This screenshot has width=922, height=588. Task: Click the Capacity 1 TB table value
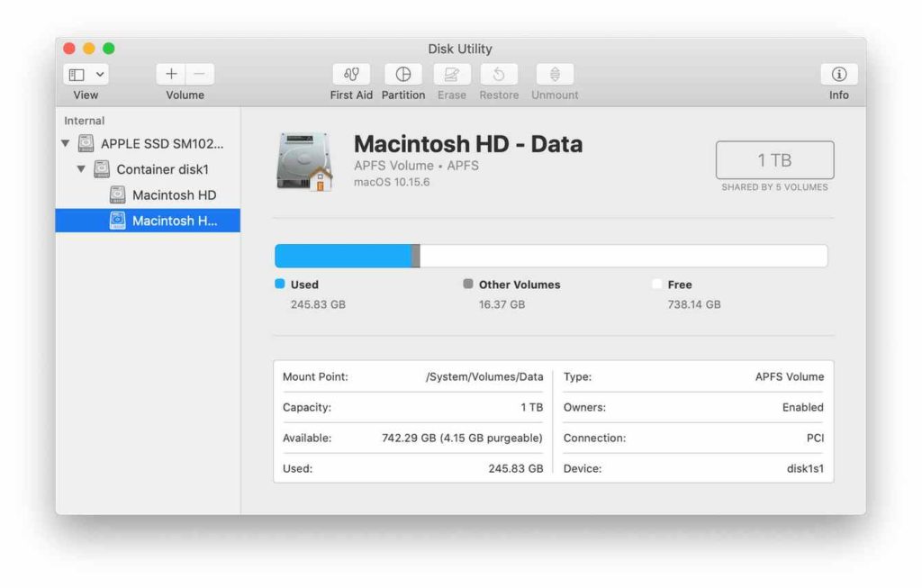tap(531, 408)
